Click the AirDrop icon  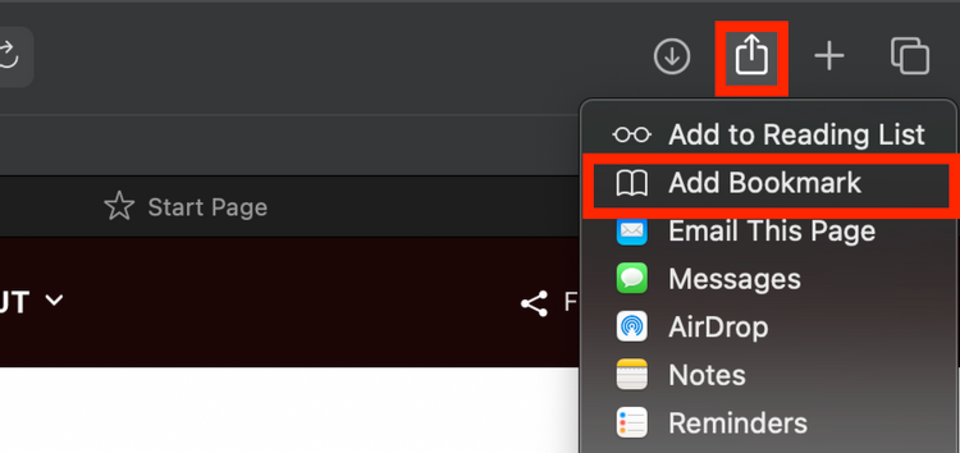point(632,326)
